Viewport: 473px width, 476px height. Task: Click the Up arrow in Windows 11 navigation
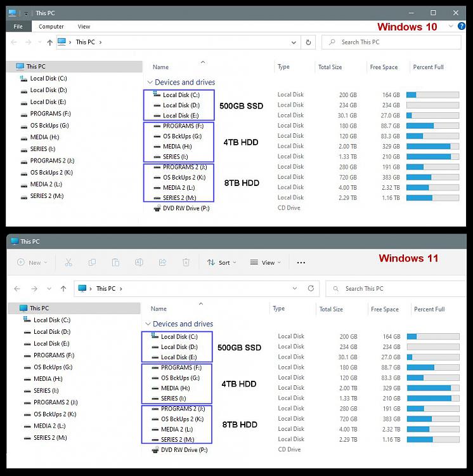click(x=63, y=289)
